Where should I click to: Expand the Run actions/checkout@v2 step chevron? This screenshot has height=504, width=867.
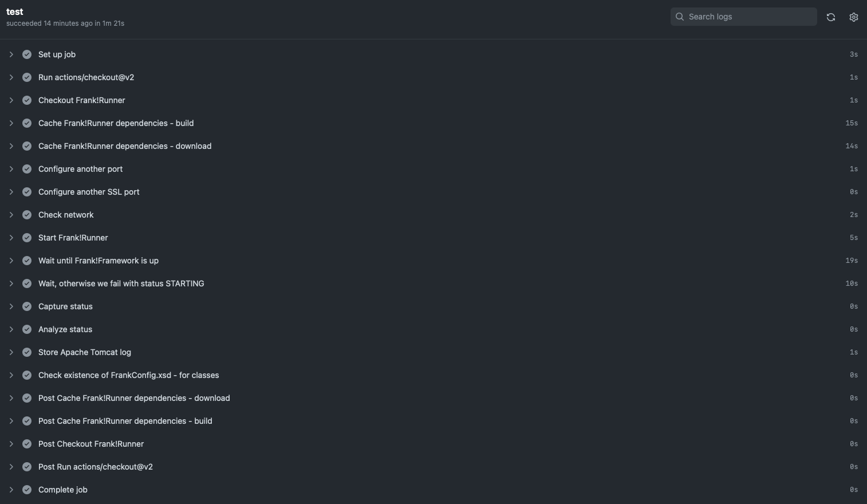pos(11,77)
